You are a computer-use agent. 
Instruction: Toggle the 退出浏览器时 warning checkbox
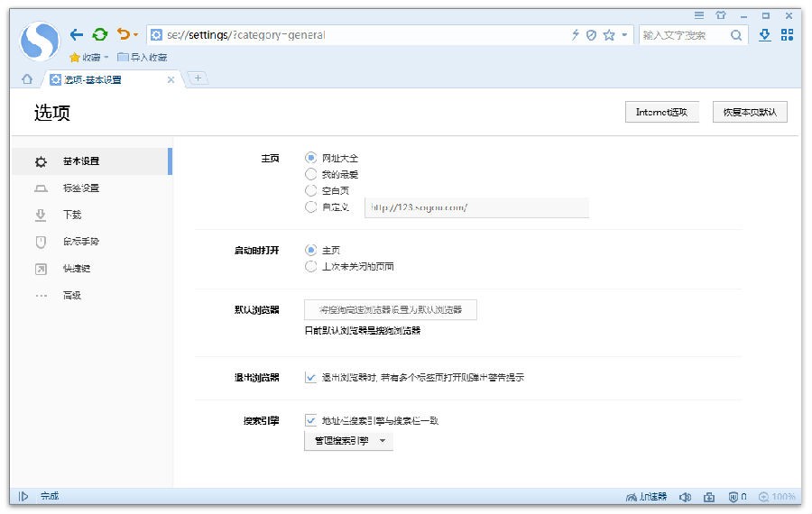coord(311,378)
